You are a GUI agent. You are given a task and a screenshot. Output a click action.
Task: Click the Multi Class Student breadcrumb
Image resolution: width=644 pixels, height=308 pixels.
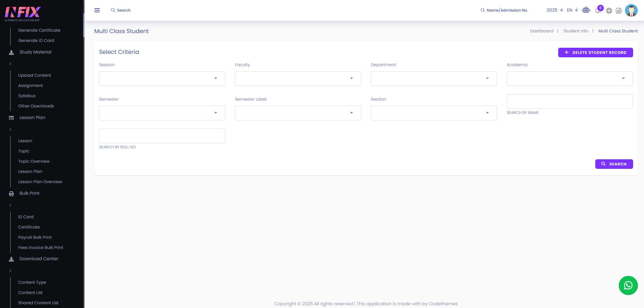point(618,31)
